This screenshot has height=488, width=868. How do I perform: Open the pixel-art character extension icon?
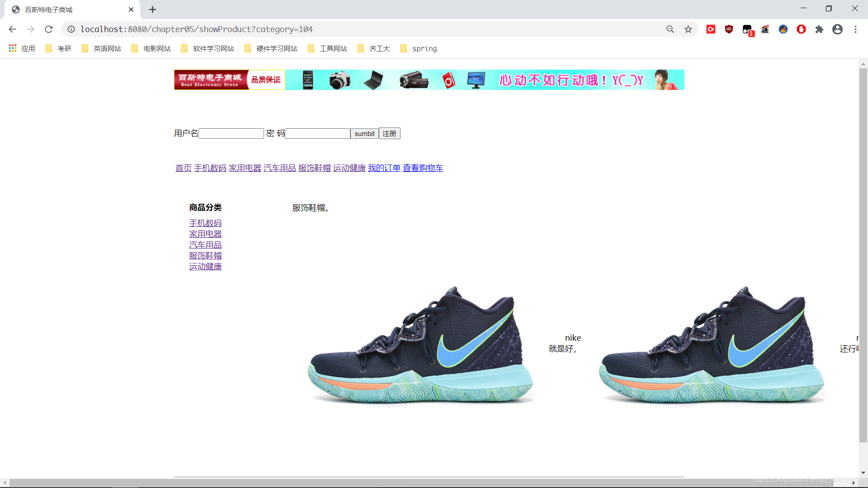tap(765, 29)
